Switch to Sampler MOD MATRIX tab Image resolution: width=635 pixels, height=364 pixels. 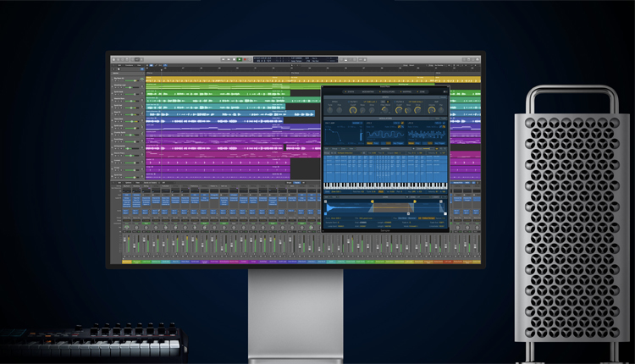368,91
